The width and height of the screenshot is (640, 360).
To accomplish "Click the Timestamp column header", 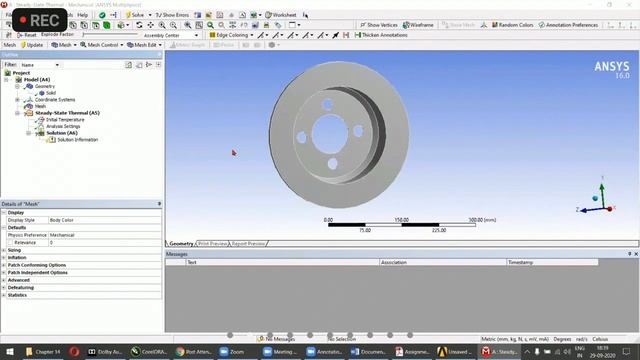I will [x=552, y=262].
